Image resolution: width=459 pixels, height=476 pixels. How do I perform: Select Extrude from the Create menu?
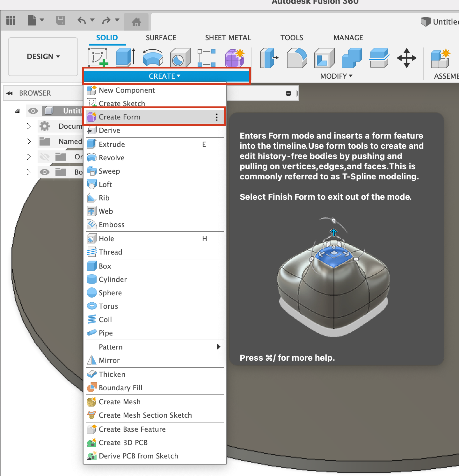click(112, 144)
